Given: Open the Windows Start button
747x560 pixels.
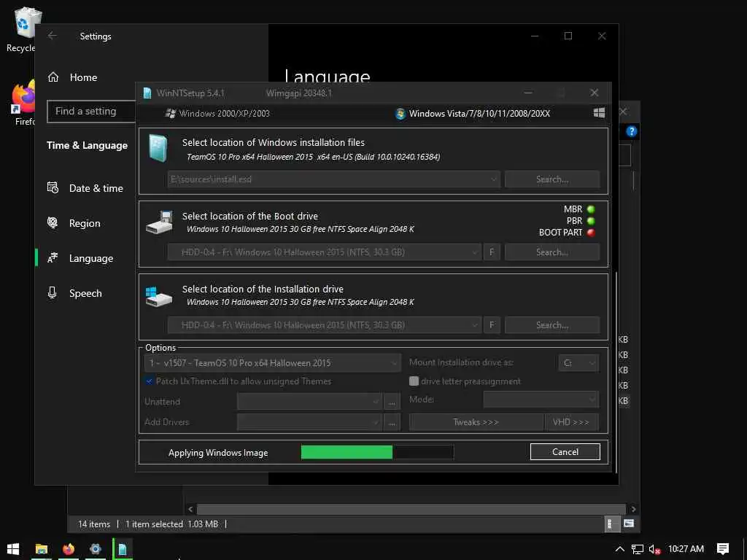Looking at the screenshot, I should coord(13,549).
